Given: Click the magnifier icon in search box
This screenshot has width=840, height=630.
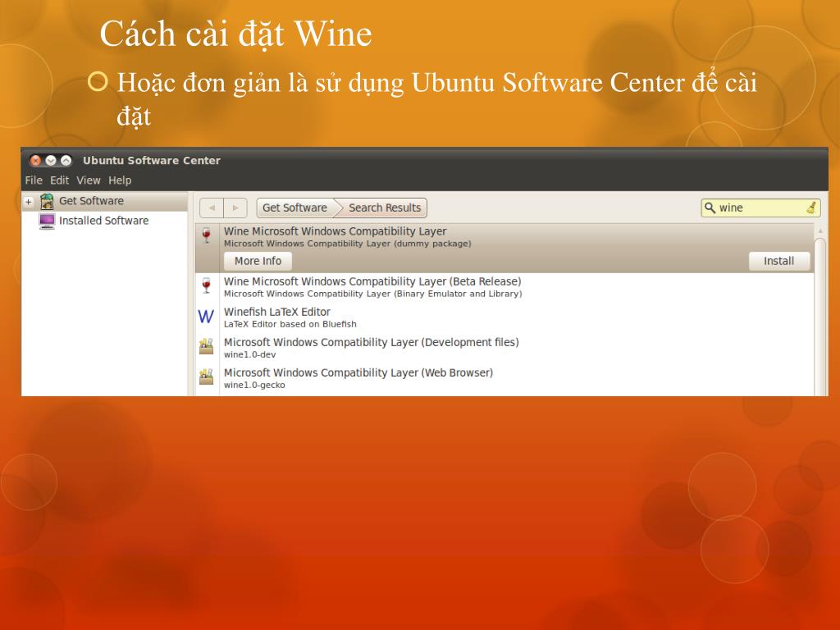Looking at the screenshot, I should point(710,208).
